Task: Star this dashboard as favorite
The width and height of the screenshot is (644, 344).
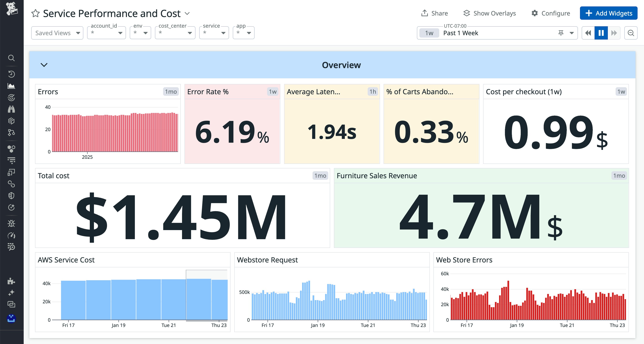Action: (35, 13)
